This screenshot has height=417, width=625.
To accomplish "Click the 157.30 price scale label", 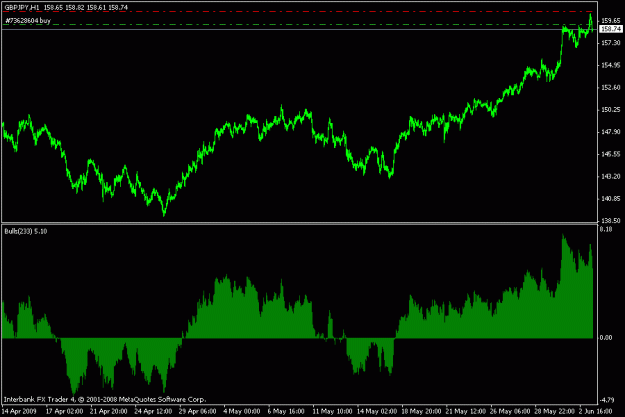I will pos(611,43).
